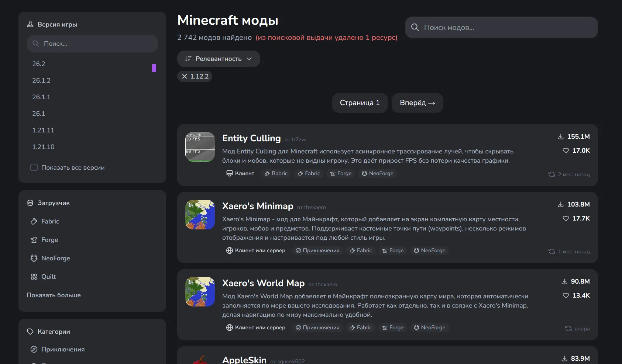Click the globe icon on Xaero's Minimap card
Image resolution: width=622 pixels, height=364 pixels.
(230, 250)
